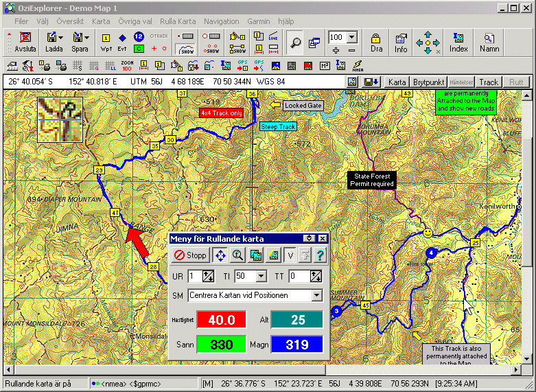Click the ZOOM 100 icon in second toolbar
The width and height of the screenshot is (536, 392).
(127, 66)
